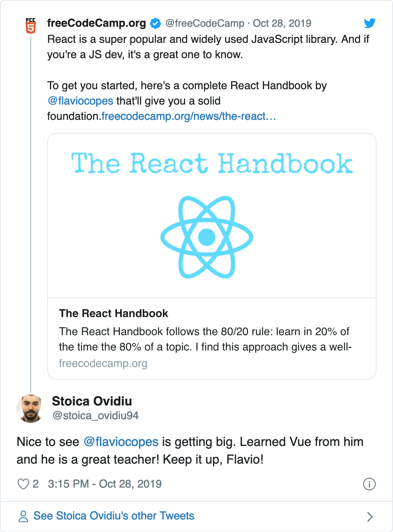Click the @freeCodeCamp handle
Image resolution: width=393 pixels, height=532 pixels.
[x=205, y=24]
